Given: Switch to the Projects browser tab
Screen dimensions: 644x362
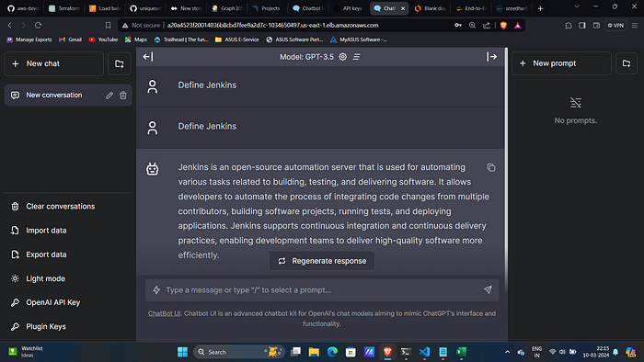Looking at the screenshot, I should pos(267,8).
